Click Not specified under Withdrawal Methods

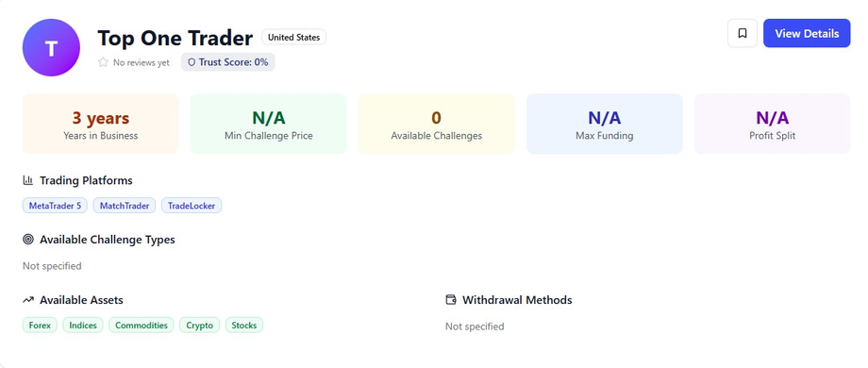pyautogui.click(x=475, y=326)
